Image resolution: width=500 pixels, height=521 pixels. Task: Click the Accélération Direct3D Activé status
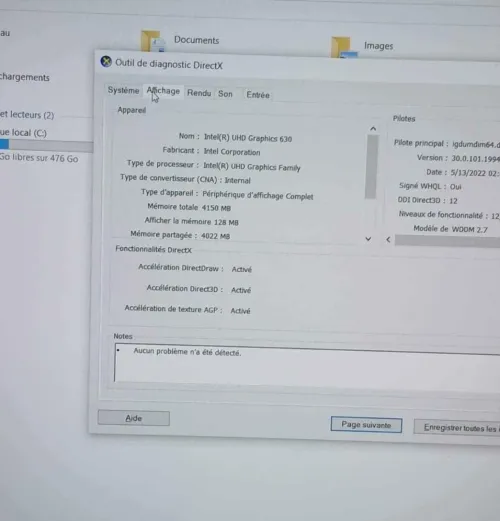coord(241,290)
